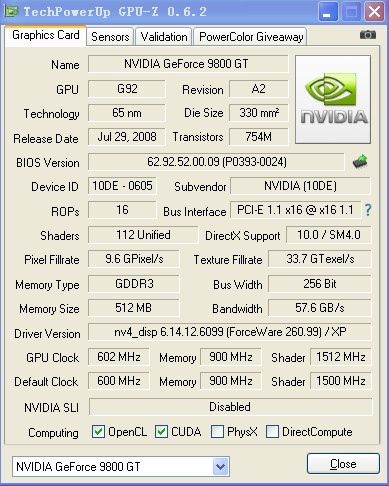Viewport: 389px width, 486px height.
Task: Click the default Shader field 1500 MHz
Action: [x=341, y=381]
